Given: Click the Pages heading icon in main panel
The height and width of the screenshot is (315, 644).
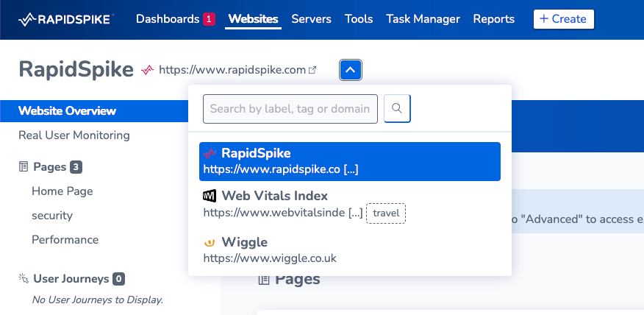Looking at the screenshot, I should 264,280.
